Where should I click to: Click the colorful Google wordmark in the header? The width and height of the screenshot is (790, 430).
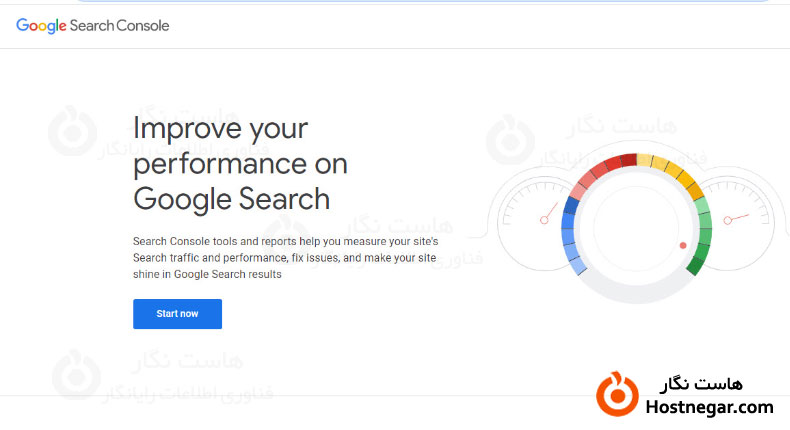click(x=41, y=26)
